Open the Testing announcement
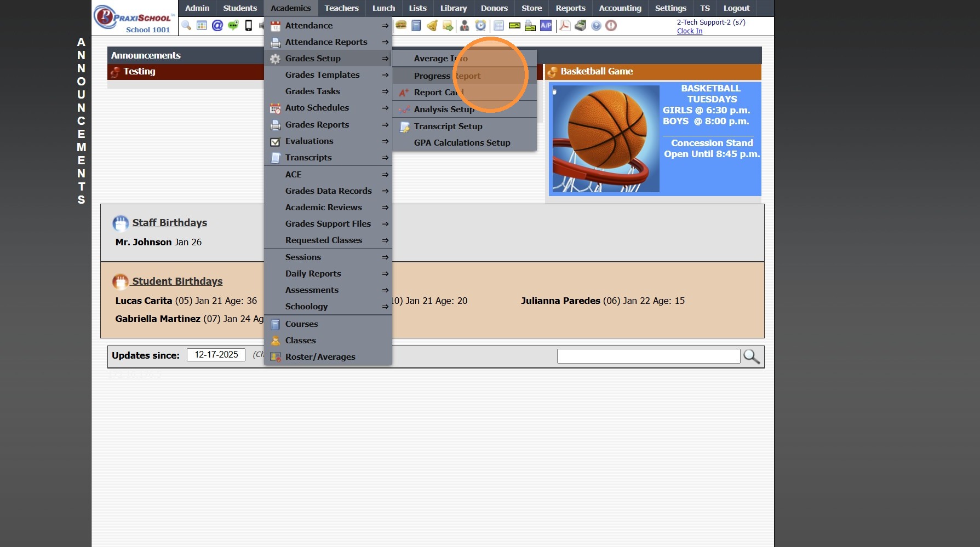 139,72
